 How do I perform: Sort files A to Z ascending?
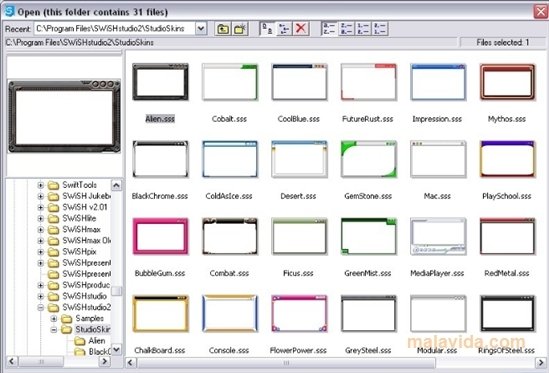[329, 28]
